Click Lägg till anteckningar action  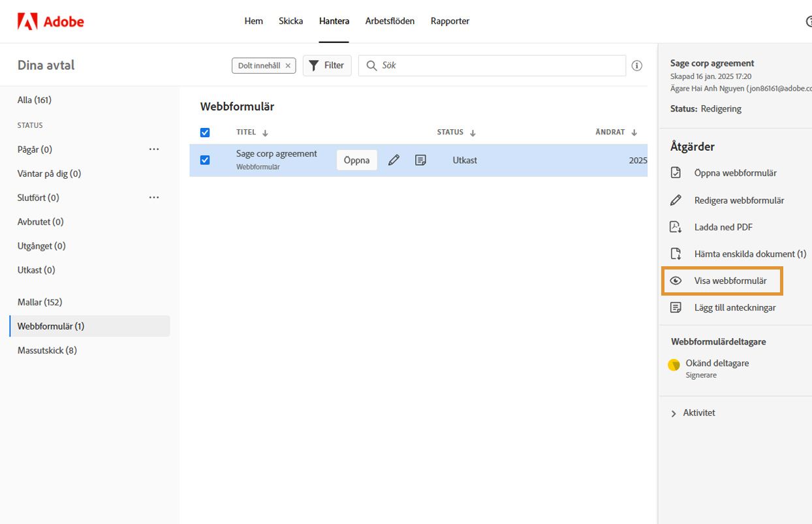[x=735, y=307]
